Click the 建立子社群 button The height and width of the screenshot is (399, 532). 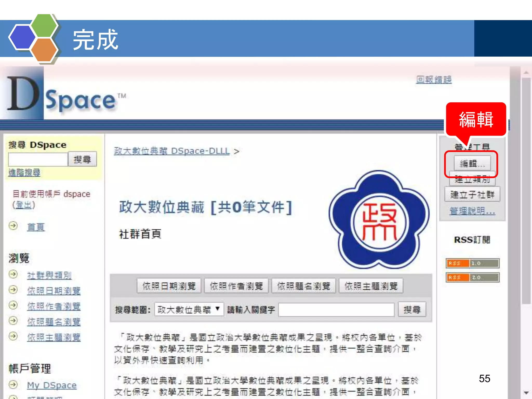tap(472, 195)
